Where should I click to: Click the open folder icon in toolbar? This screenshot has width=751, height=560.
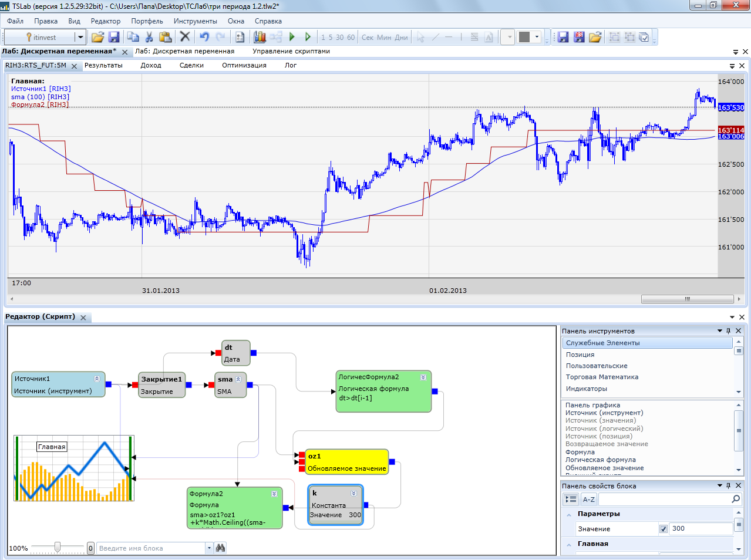[97, 37]
